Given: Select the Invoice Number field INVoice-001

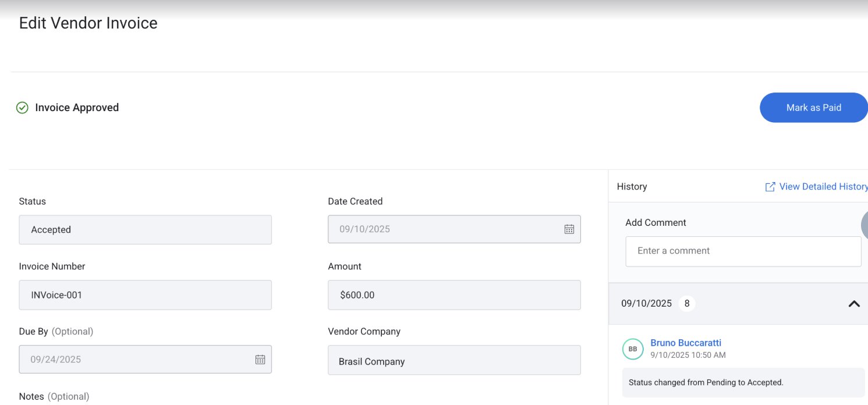Looking at the screenshot, I should [145, 295].
